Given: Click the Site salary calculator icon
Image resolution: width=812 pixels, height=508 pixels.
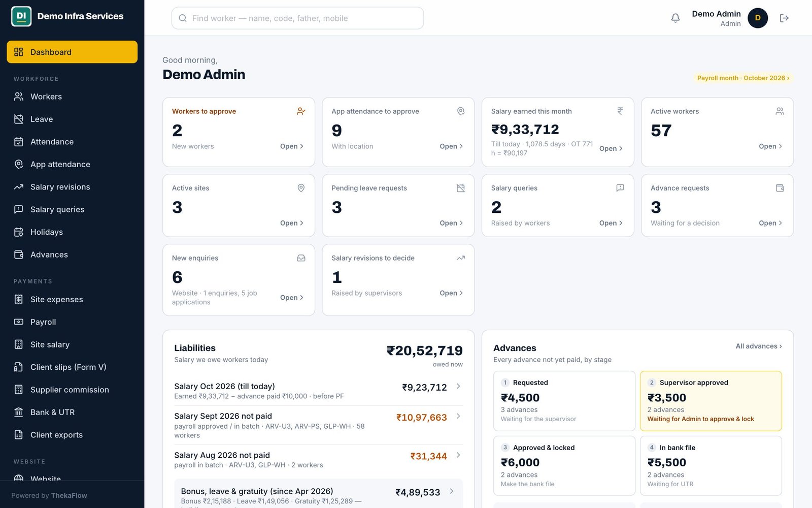Looking at the screenshot, I should click(x=19, y=344).
